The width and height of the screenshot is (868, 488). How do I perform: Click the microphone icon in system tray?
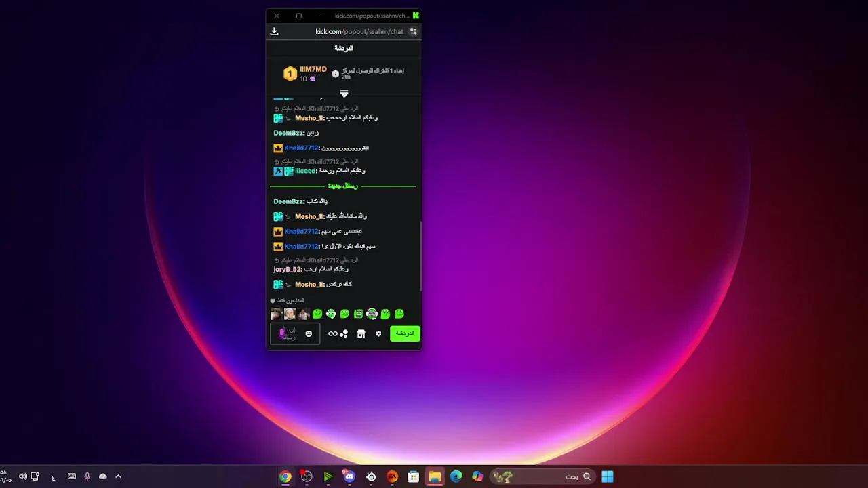pos(87,476)
